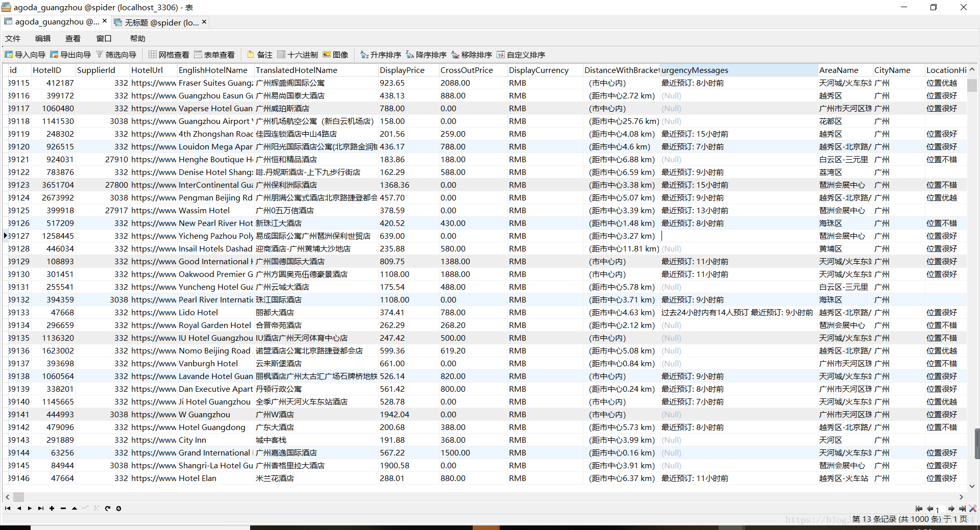Open page settings tools icon
Image resolution: width=980 pixels, height=530 pixels.
point(973,509)
